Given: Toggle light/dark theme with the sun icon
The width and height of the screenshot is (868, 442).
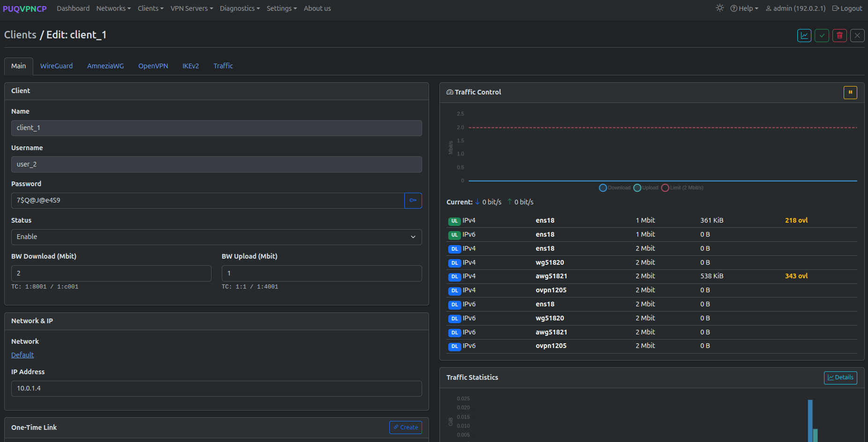Looking at the screenshot, I should pyautogui.click(x=720, y=8).
